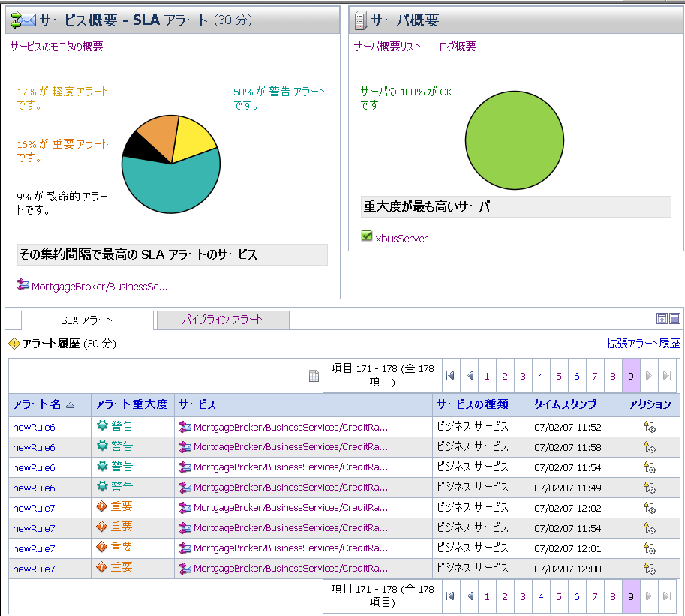Screen dimensions: 685x616
Task: Click last page arrow in top pager
Action: coord(667,376)
